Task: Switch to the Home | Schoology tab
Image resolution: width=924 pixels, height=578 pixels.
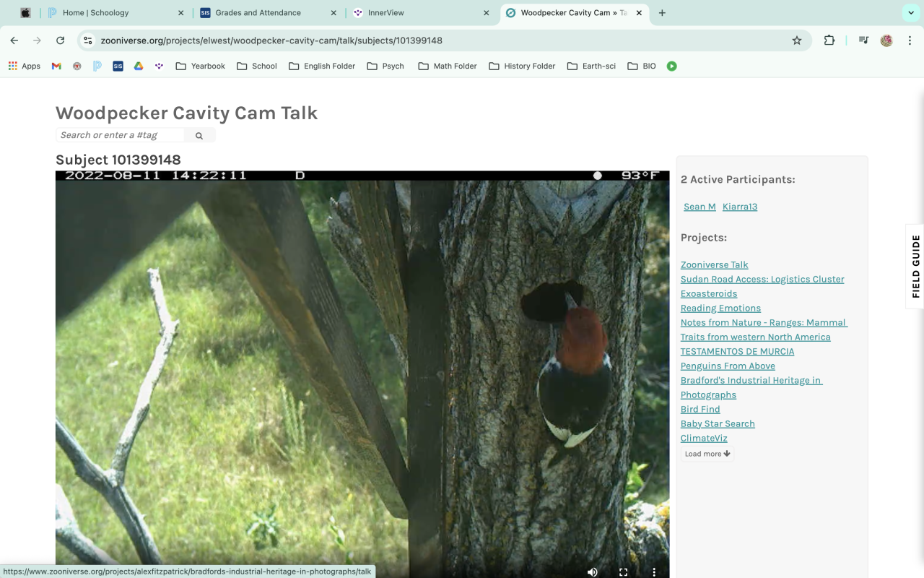Action: pos(116,12)
